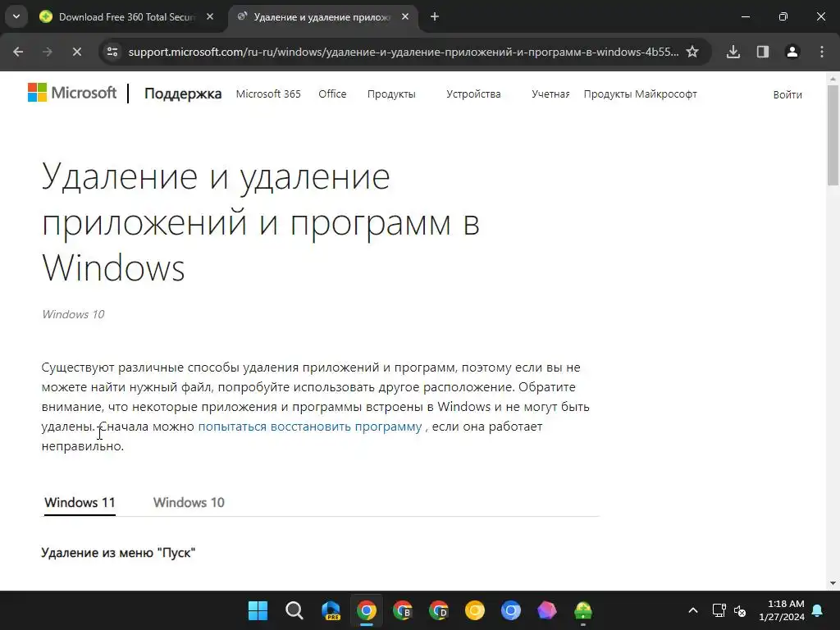Follow the попытаться восстановить программу link

[309, 427]
